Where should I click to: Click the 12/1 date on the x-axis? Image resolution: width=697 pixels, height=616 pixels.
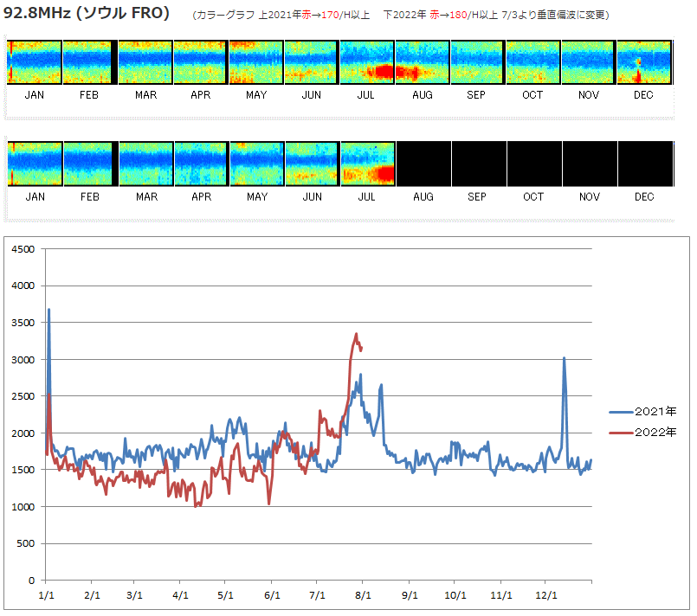click(x=545, y=596)
